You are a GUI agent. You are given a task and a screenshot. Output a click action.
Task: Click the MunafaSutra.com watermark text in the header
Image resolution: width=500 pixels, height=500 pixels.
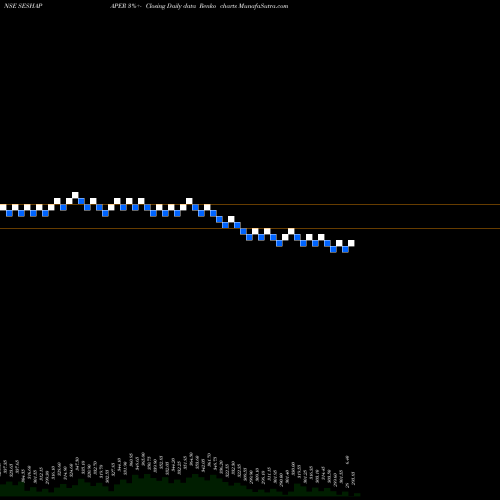click(263, 6)
